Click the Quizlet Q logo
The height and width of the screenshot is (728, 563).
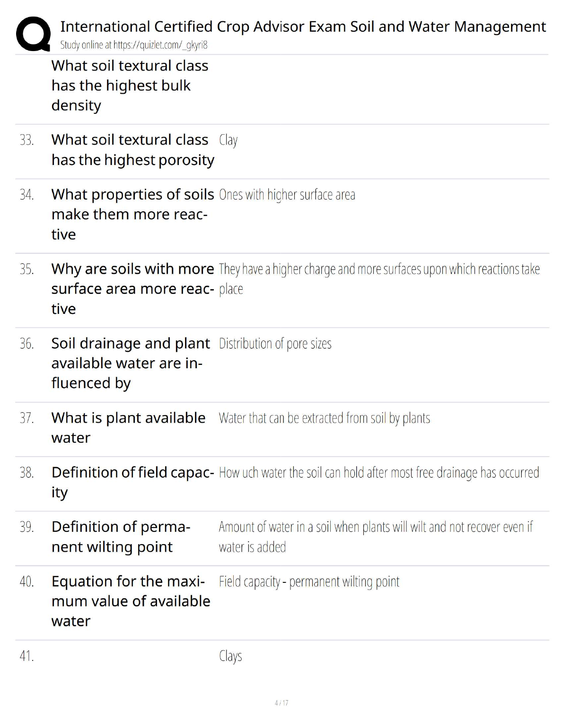(x=33, y=34)
